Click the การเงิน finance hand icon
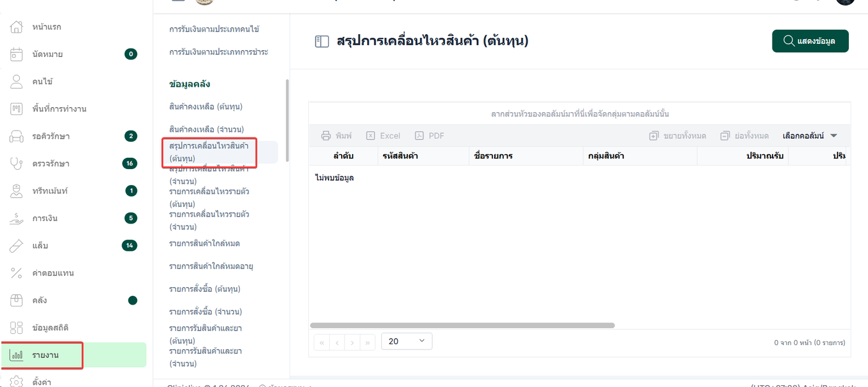Viewport: 868px width, 387px height. [x=17, y=218]
